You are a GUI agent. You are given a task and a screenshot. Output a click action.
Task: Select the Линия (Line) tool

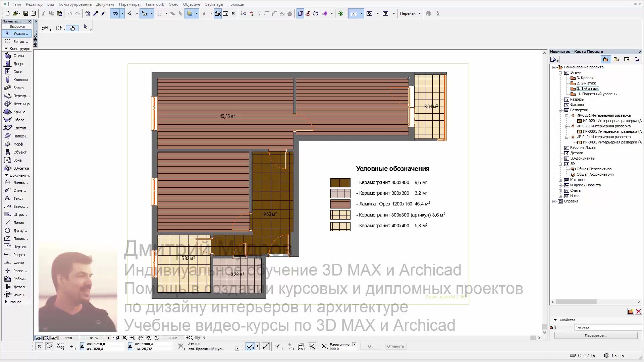(17, 223)
